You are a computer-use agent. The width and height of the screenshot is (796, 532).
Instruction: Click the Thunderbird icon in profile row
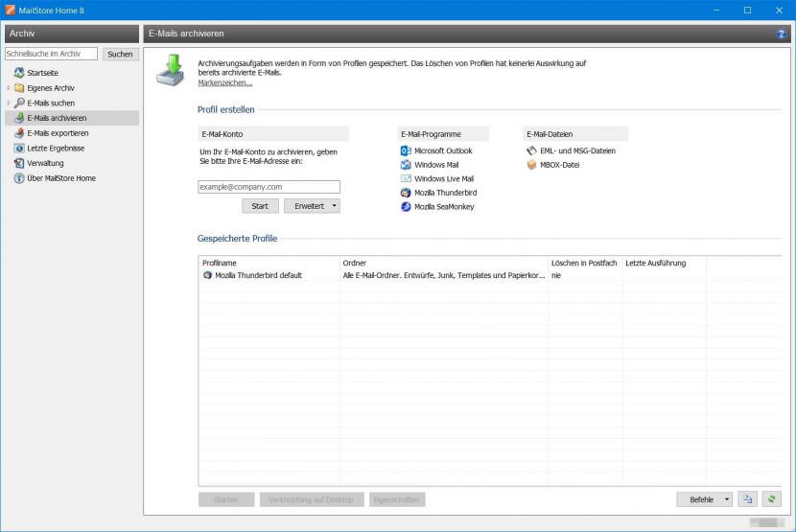(207, 275)
